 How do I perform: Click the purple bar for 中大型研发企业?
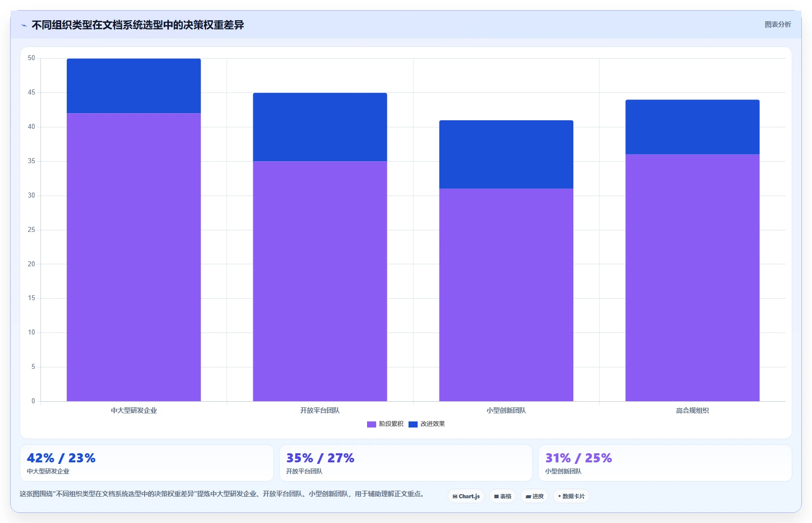[134, 257]
